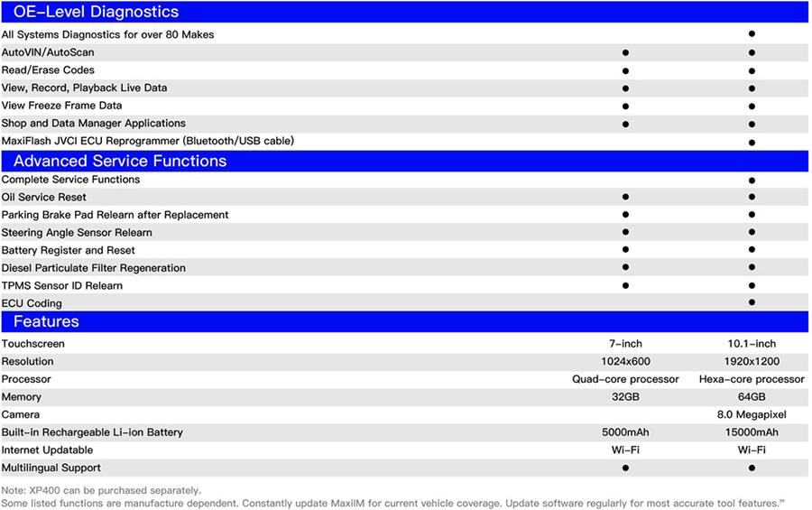
Task: Click the 5000mAh battery value
Action: tap(625, 432)
